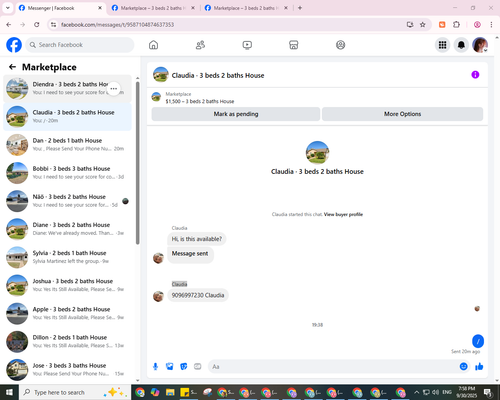
Task: Open the View buyer profile link
Action: (x=343, y=214)
